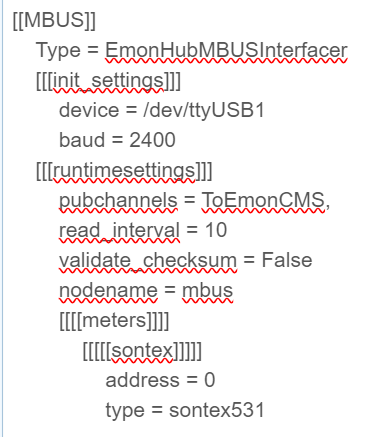Image resolution: width=368 pixels, height=437 pixels.
Task: Click the ToEmonCMS value text
Action: pos(263,200)
